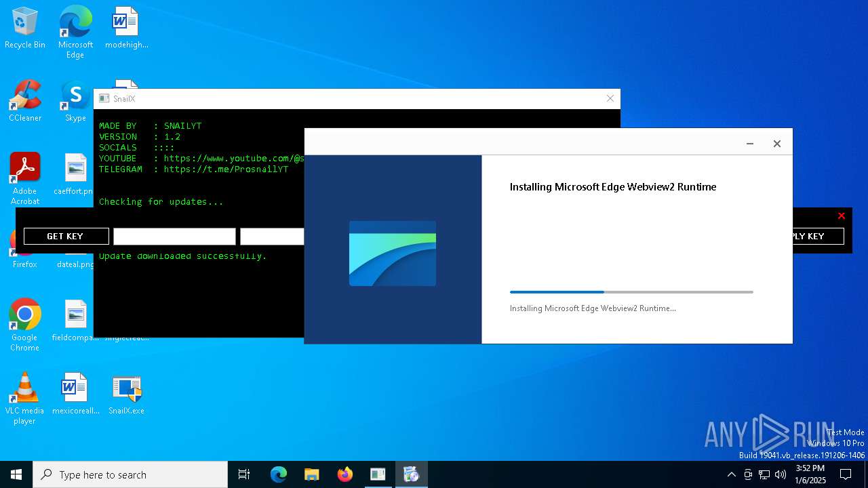Screen dimensions: 868x488
Task: Close the key prompt with red X
Action: [x=842, y=216]
